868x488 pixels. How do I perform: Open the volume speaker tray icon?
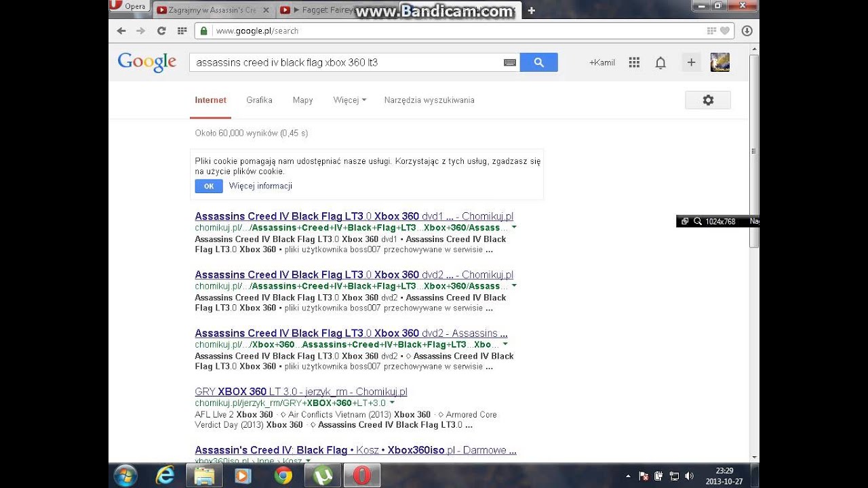(689, 476)
